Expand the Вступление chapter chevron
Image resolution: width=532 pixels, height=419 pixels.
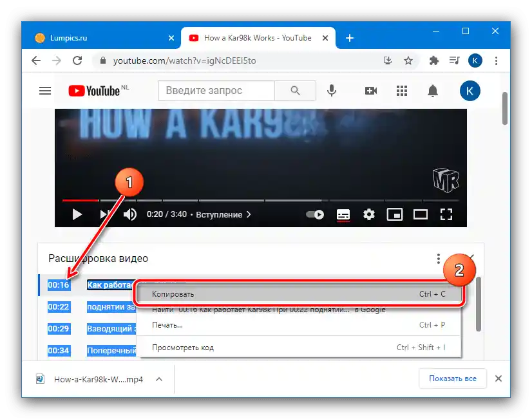pos(249,214)
